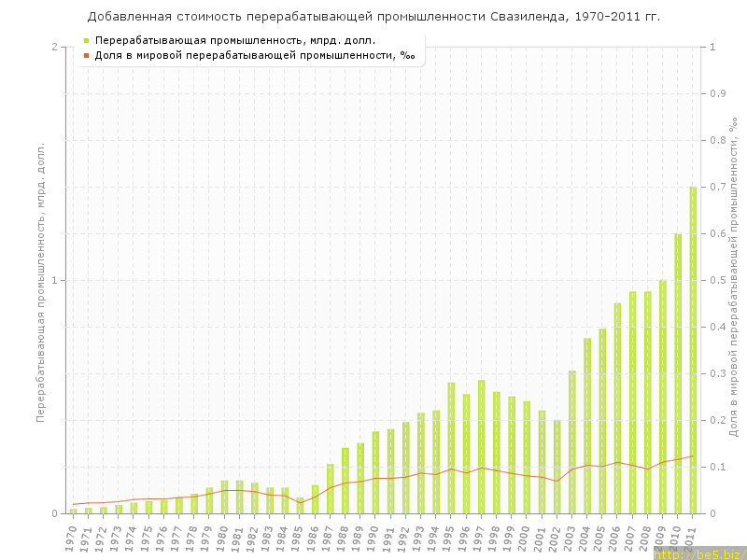Click the 1970 x-axis year label

tap(71, 538)
